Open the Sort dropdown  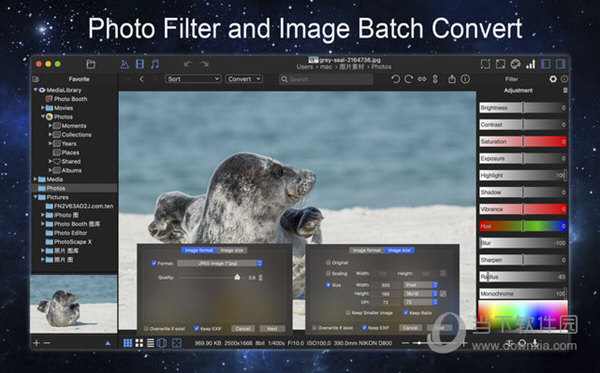[193, 79]
